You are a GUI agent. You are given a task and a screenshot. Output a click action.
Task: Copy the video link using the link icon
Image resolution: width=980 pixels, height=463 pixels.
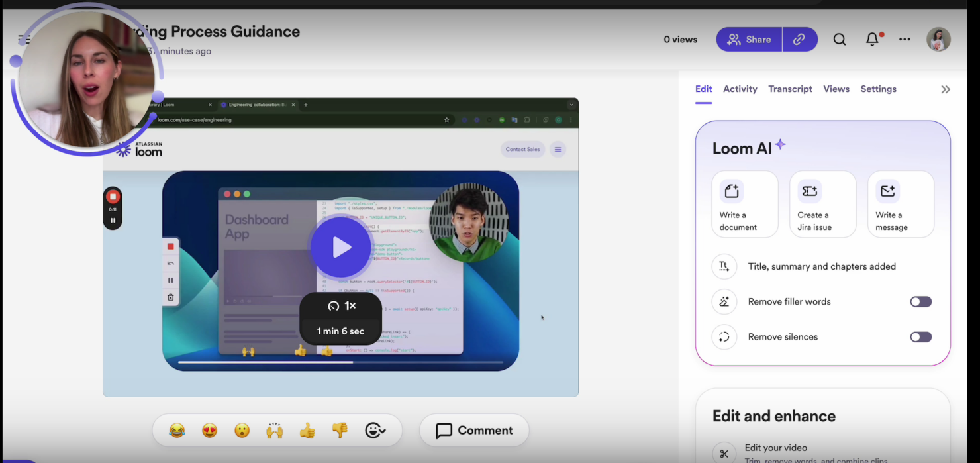tap(799, 39)
